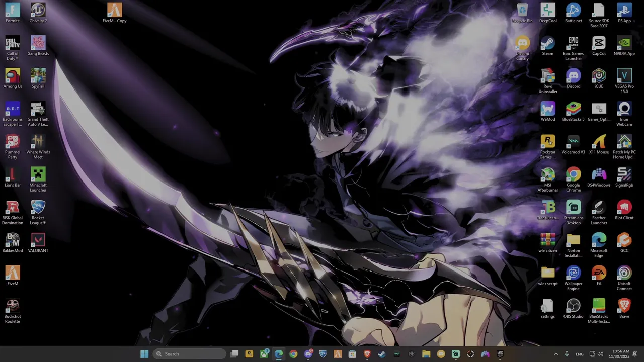Image resolution: width=644 pixels, height=362 pixels.
Task: Launch Chivalry 2 from the desktop
Action: tap(38, 13)
